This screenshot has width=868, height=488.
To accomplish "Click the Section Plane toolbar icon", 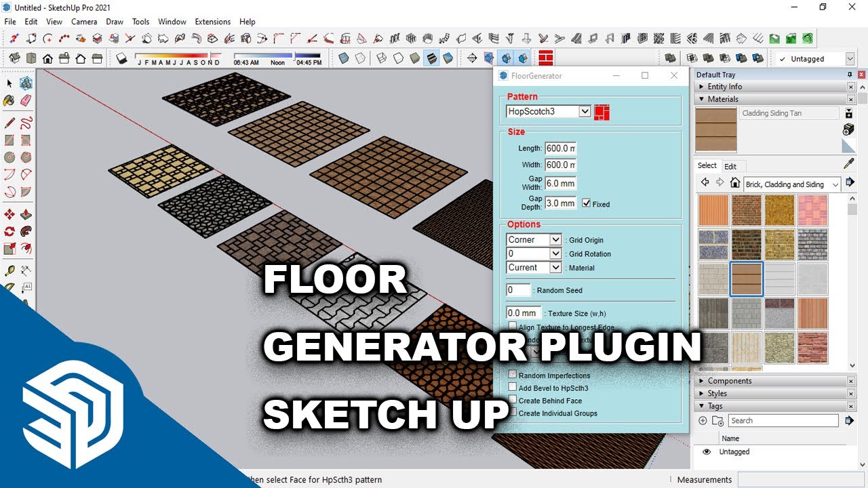I will click(x=472, y=58).
